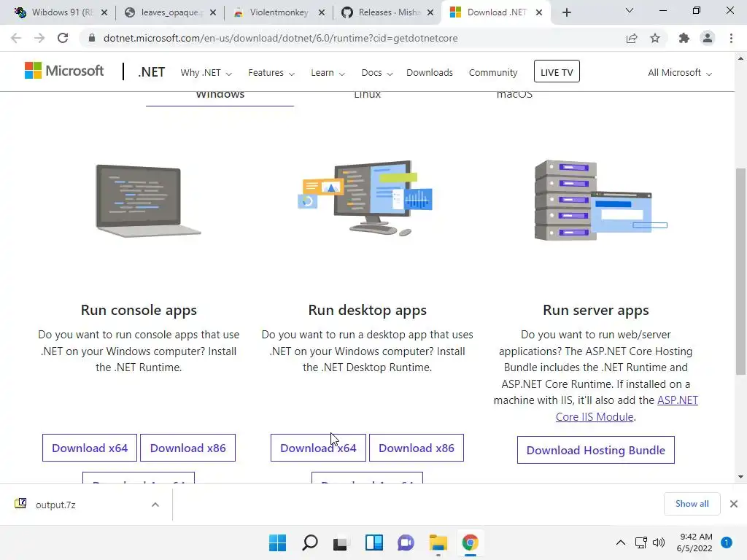This screenshot has width=747, height=560.
Task: Open Chrome's three-dot menu
Action: pyautogui.click(x=731, y=38)
